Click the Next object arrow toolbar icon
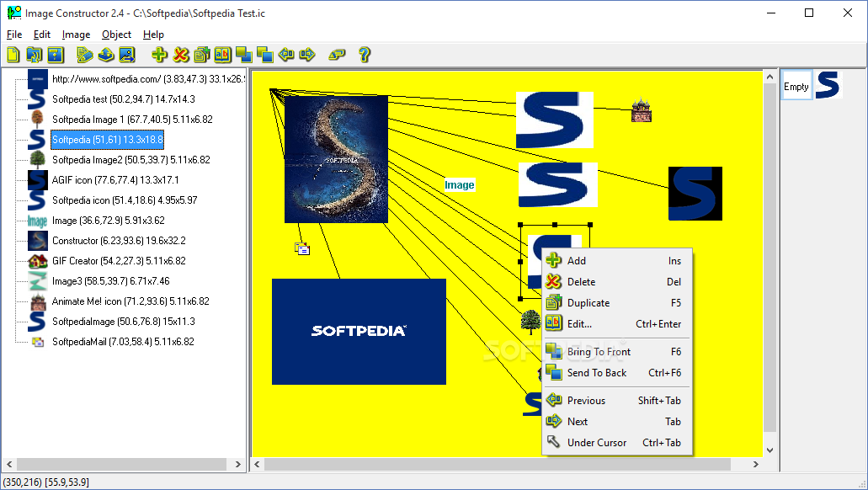 [x=307, y=54]
